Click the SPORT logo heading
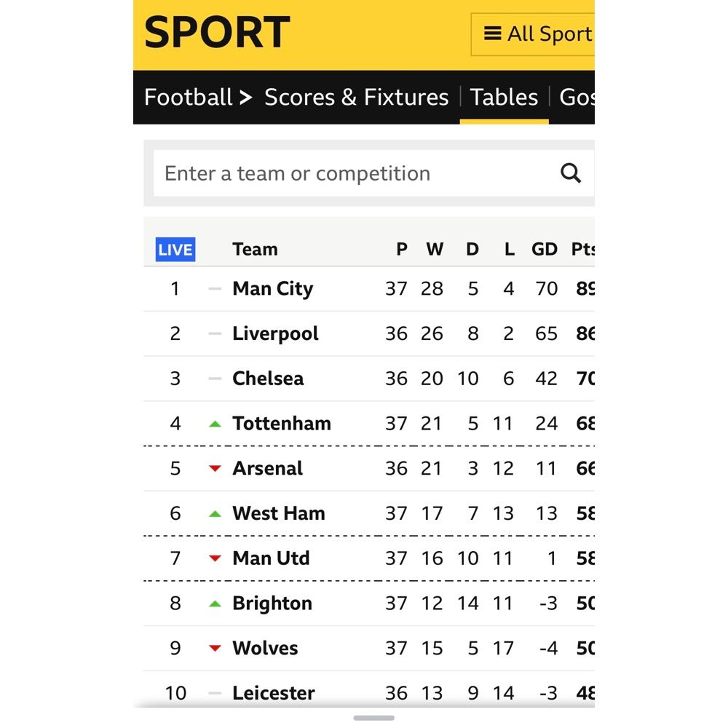This screenshot has height=728, width=728. [217, 32]
